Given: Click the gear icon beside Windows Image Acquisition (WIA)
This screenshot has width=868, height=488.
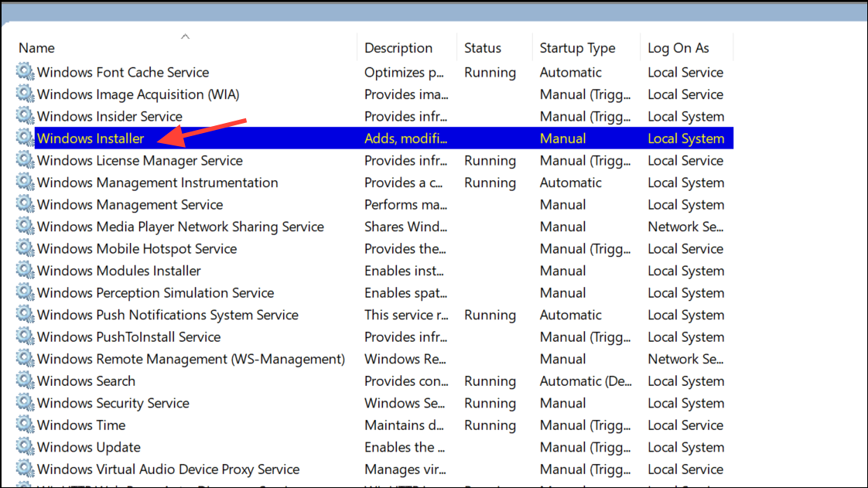Looking at the screenshot, I should 25,94.
